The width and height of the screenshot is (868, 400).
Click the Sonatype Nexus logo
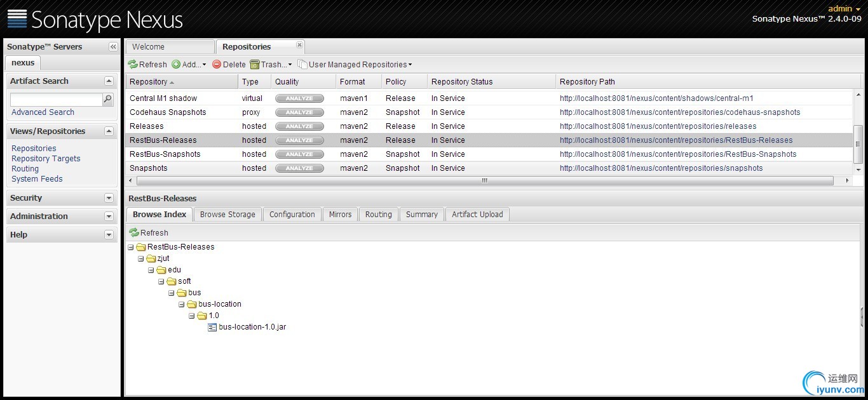click(x=95, y=20)
